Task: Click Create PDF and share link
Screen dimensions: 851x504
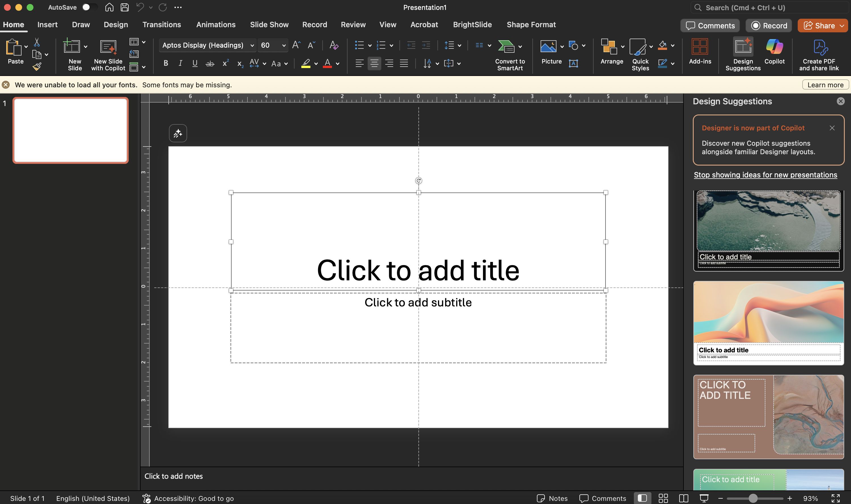Action: click(820, 54)
